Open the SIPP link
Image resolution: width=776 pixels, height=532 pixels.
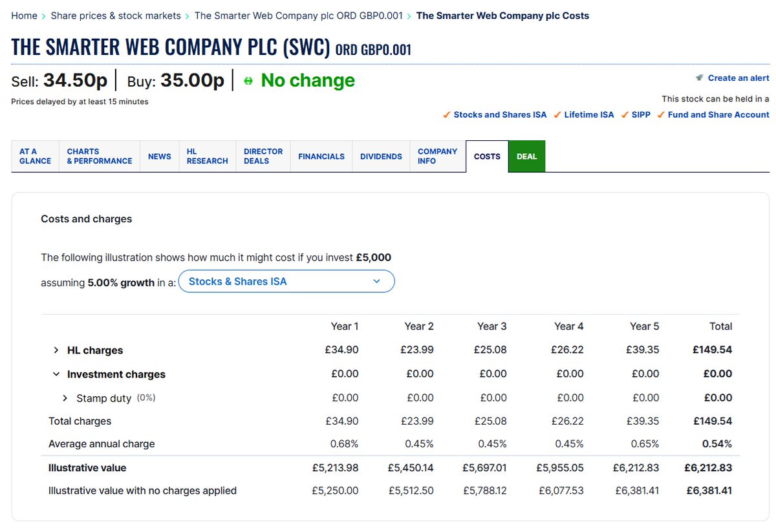641,114
